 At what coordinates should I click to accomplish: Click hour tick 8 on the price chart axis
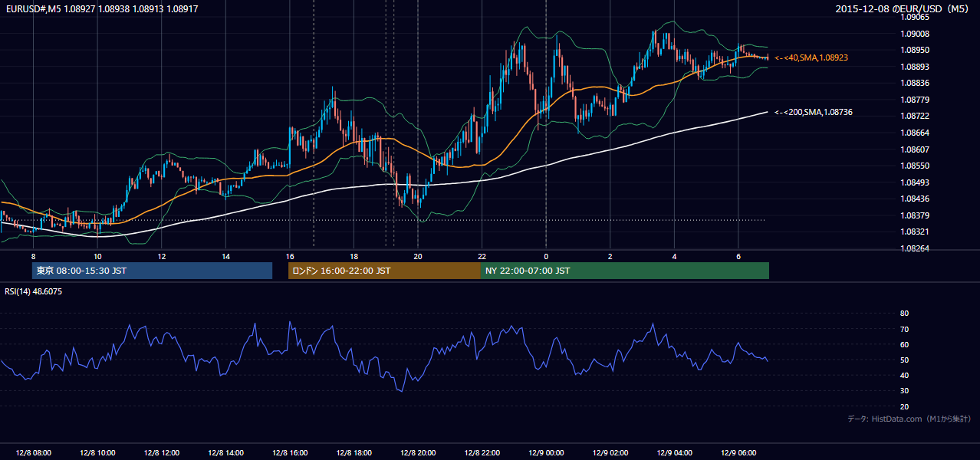tap(34, 256)
